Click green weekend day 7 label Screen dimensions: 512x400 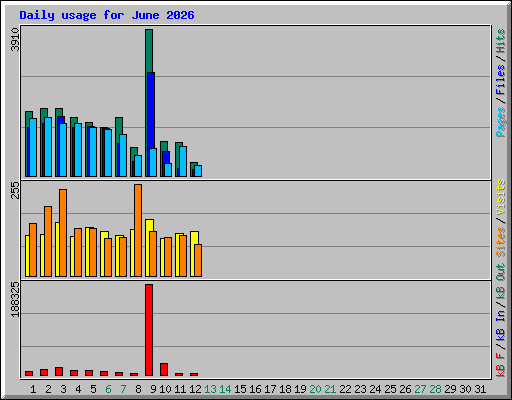tap(123, 389)
